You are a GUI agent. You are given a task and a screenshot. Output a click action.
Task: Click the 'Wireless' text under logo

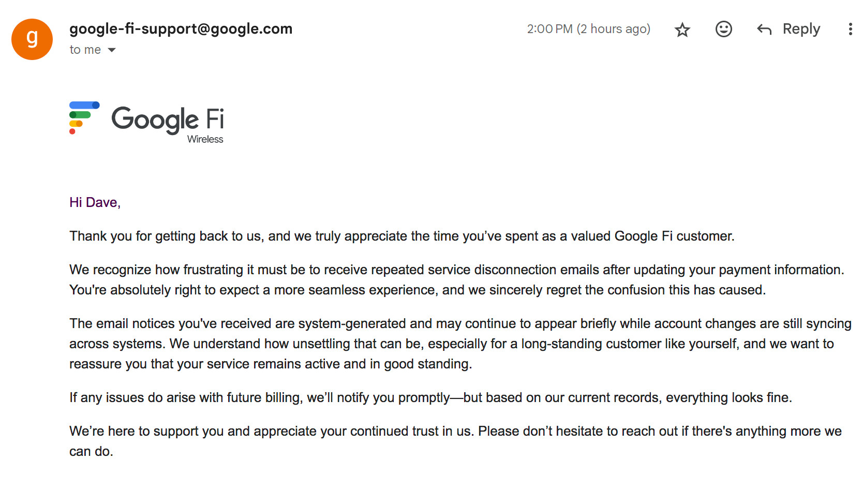(x=205, y=139)
